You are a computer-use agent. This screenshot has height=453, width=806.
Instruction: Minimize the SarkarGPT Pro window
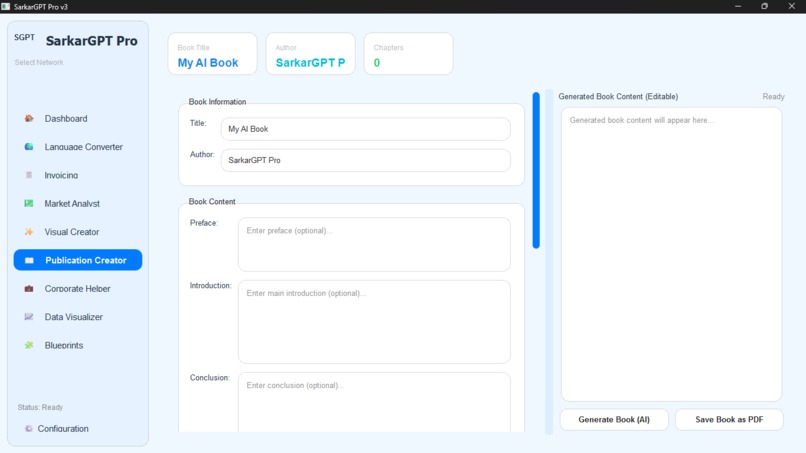click(x=738, y=6)
